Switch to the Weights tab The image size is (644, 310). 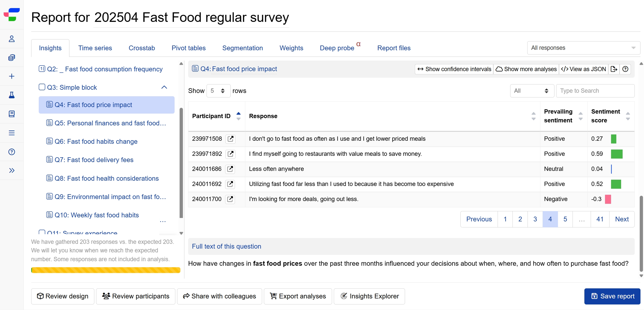291,48
